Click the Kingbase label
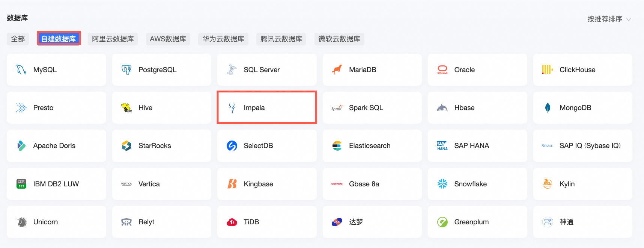Image resolution: width=644 pixels, height=248 pixels. (258, 184)
